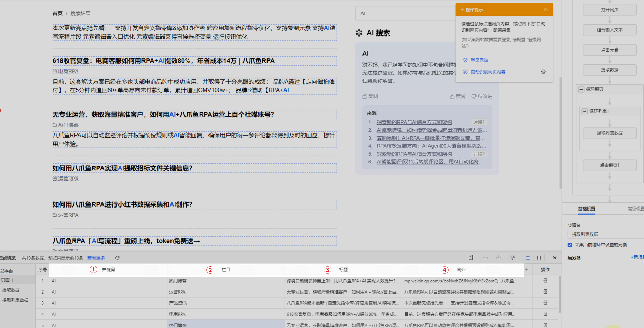644x328 pixels.
Task: Click the web page vertical scrollbar
Action: (560, 133)
